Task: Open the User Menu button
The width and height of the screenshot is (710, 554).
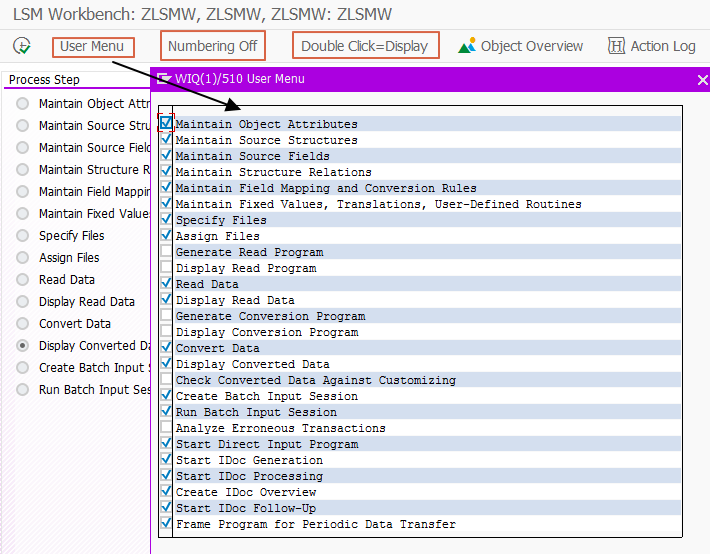Action: coord(93,47)
